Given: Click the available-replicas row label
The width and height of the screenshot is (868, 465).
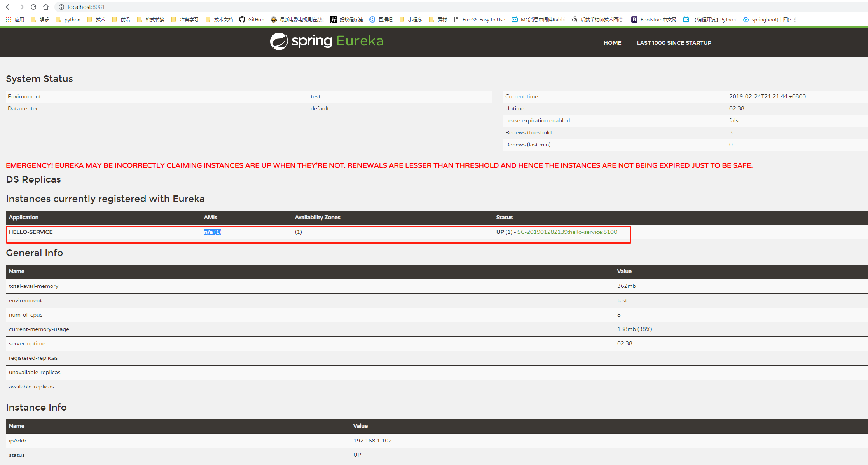Looking at the screenshot, I should (31, 387).
